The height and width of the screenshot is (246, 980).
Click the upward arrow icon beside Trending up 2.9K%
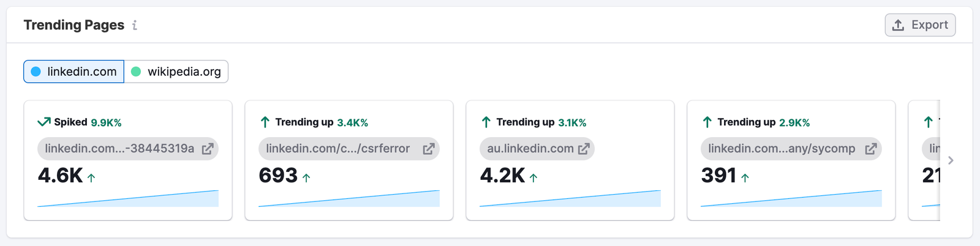pos(707,122)
